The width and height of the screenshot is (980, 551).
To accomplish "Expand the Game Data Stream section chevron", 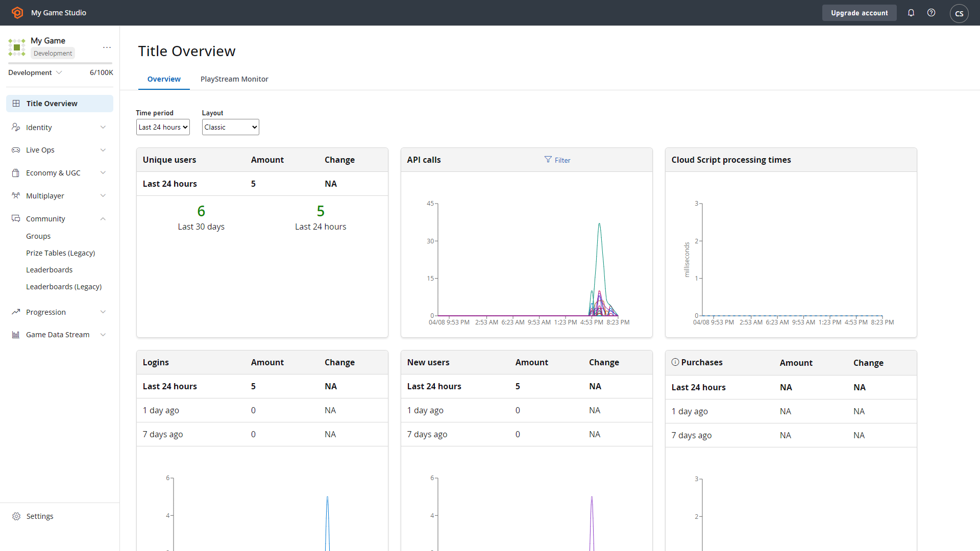I will pos(103,335).
